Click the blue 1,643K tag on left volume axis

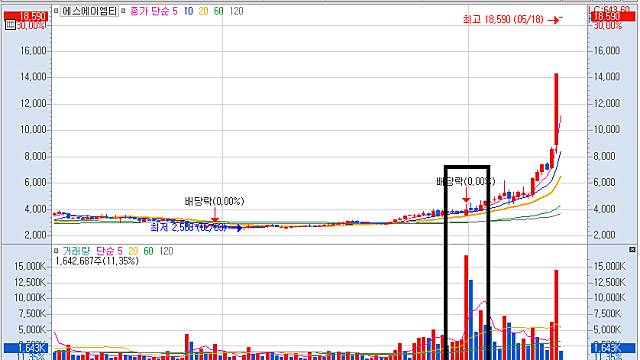point(26,348)
